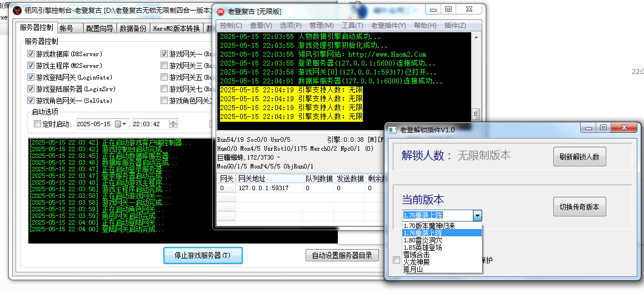The image size is (644, 293).
Task: Choose 1.85英雄登场 from version list
Action: pyautogui.click(x=442, y=248)
